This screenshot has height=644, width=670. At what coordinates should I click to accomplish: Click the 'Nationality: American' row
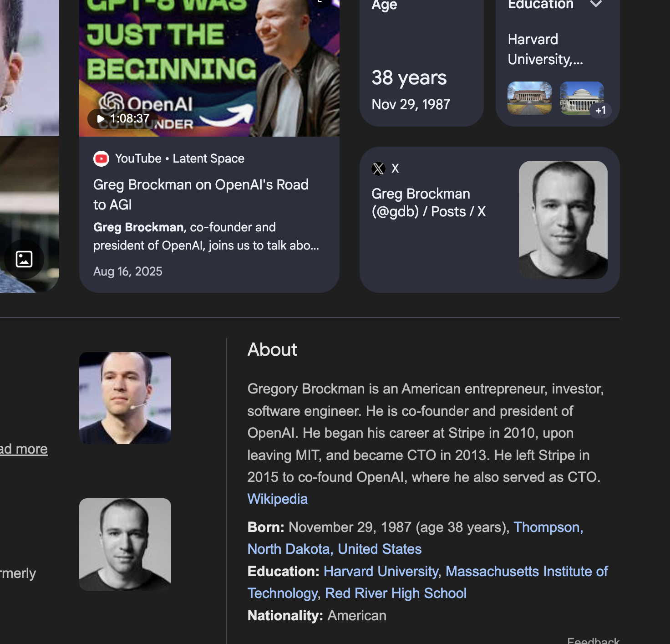click(x=317, y=615)
